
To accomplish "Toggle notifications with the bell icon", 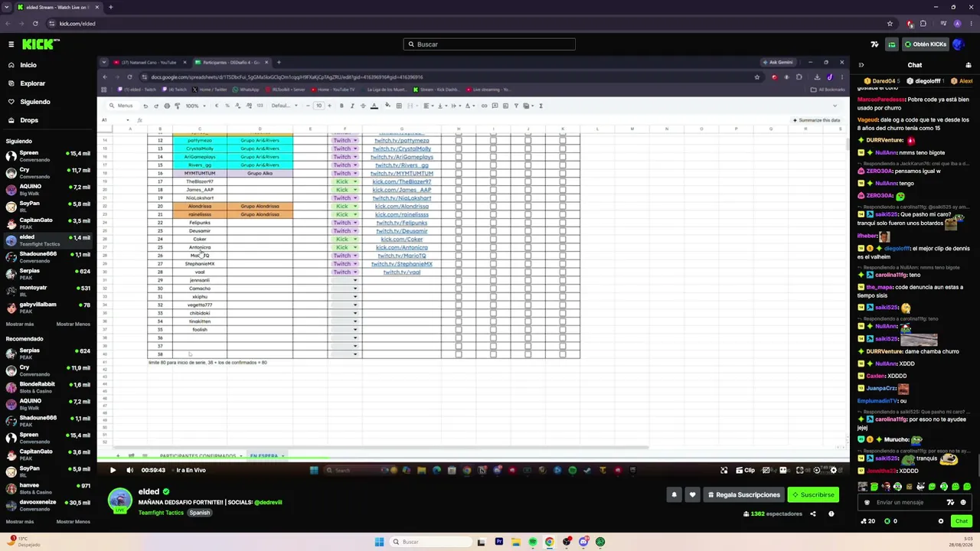I will 674,494.
